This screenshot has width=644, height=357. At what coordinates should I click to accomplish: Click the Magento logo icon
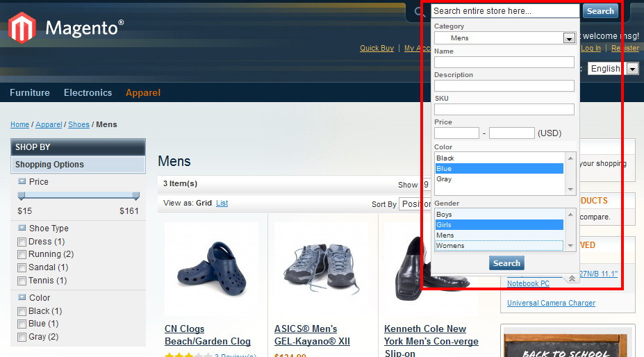point(22,28)
